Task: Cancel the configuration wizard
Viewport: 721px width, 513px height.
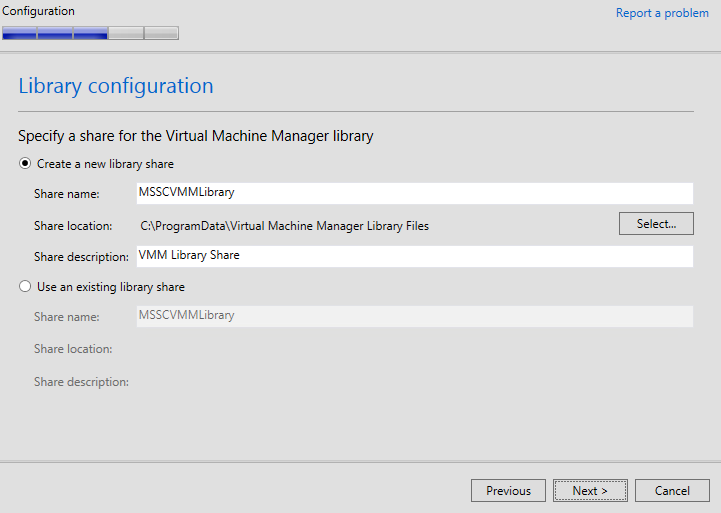Action: tap(672, 491)
